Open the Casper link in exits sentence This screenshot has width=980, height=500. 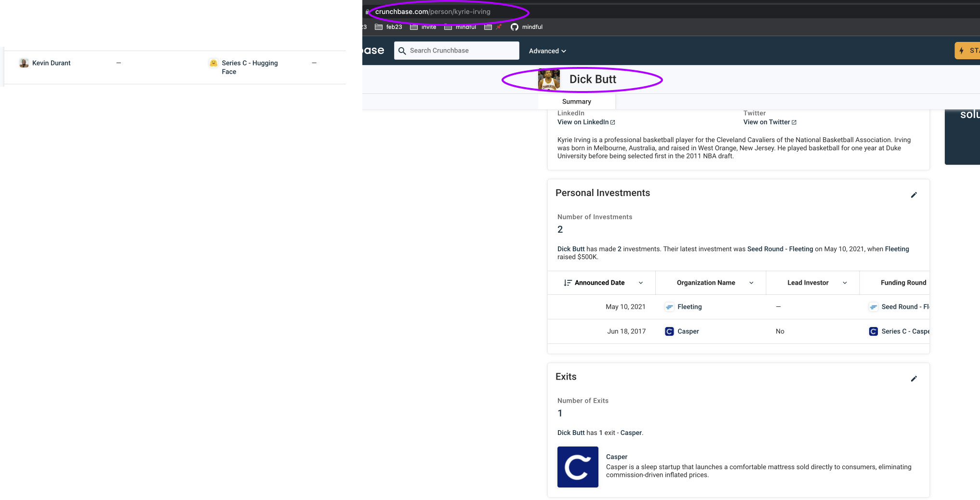click(x=631, y=433)
